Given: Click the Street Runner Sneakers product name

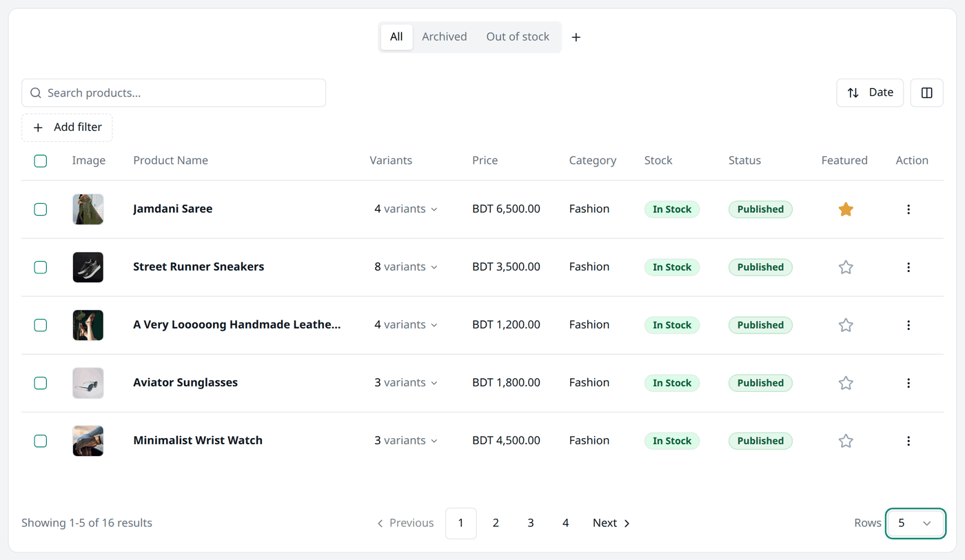Looking at the screenshot, I should click(x=199, y=267).
